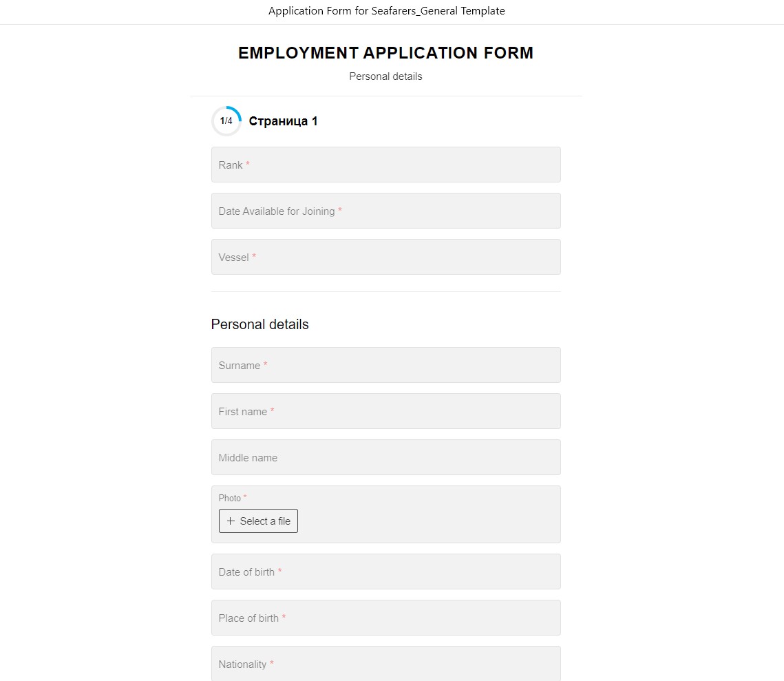The width and height of the screenshot is (784, 681).
Task: Click the plus icon on Select a file
Action: (x=231, y=521)
